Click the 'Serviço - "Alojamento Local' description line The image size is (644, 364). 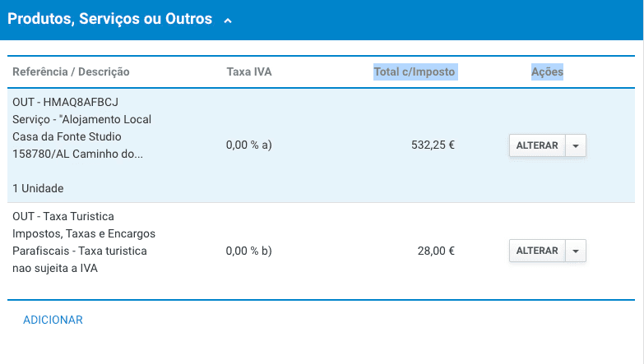[81, 119]
